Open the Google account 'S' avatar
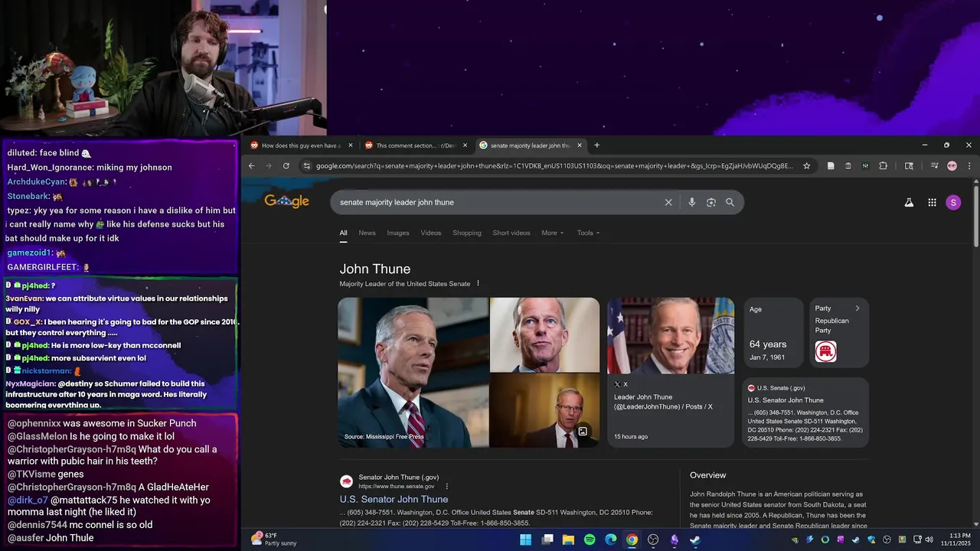The height and width of the screenshot is (551, 980). tap(953, 202)
